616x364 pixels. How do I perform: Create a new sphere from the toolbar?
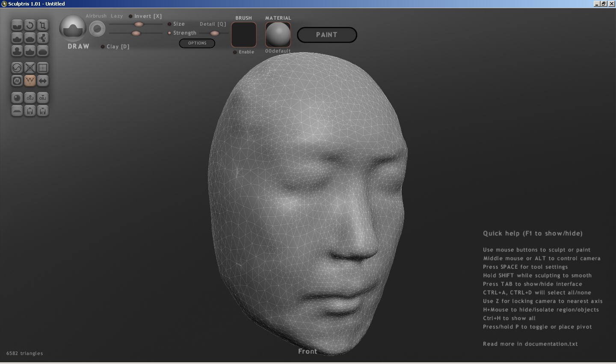[x=17, y=98]
